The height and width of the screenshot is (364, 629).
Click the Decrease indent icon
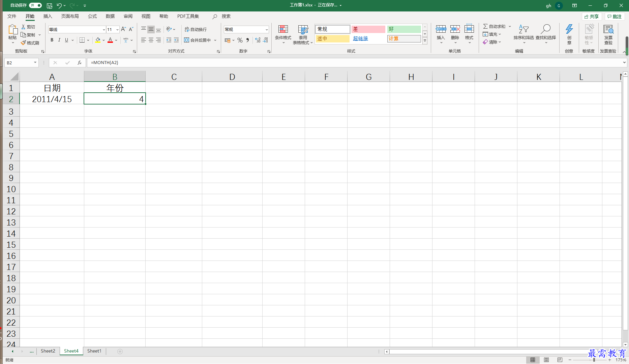[169, 40]
